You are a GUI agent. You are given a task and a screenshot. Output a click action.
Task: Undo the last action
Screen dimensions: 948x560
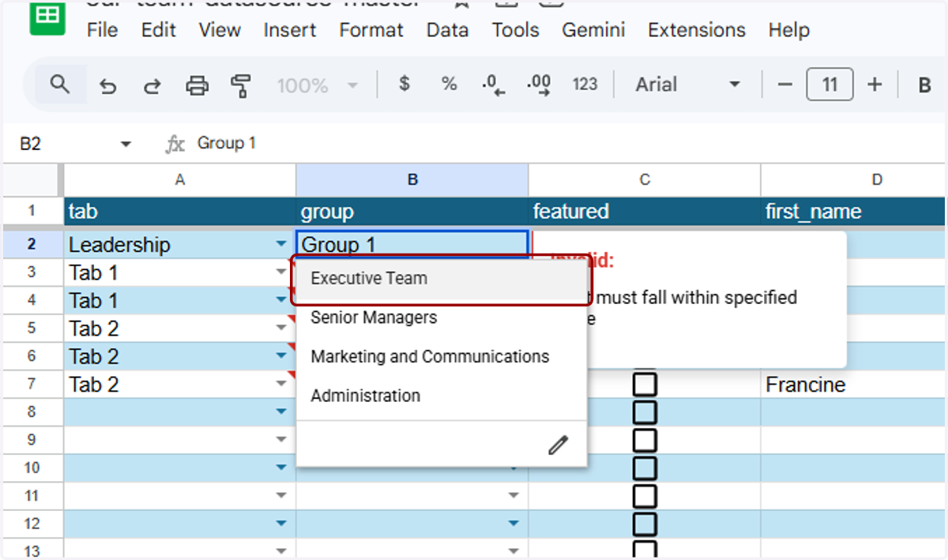(107, 85)
